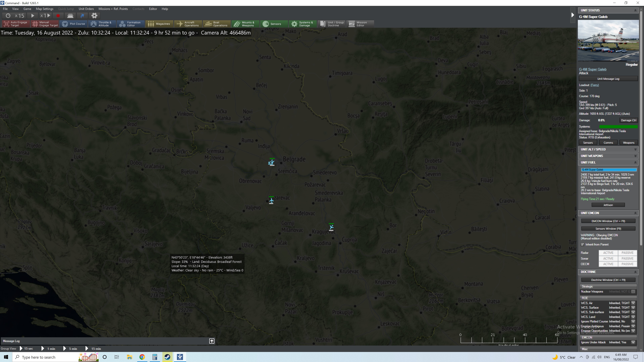Click the time compression clock icon
This screenshot has height=362, width=644.
click(x=8, y=16)
